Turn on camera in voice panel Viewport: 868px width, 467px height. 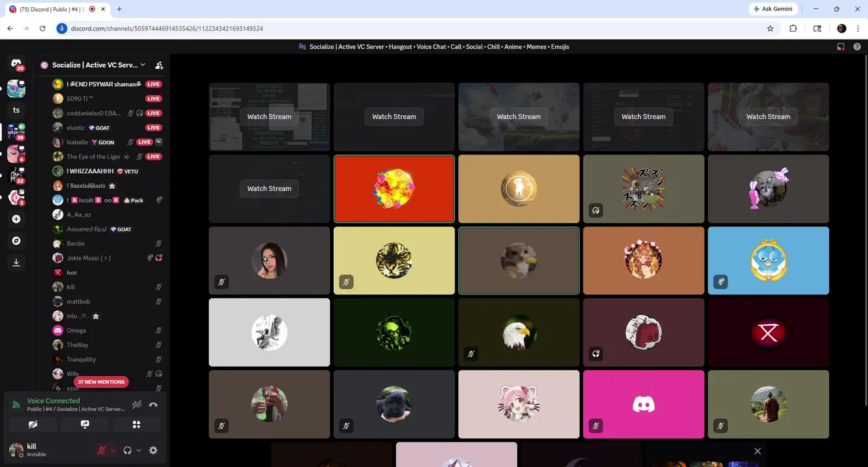(x=33, y=424)
